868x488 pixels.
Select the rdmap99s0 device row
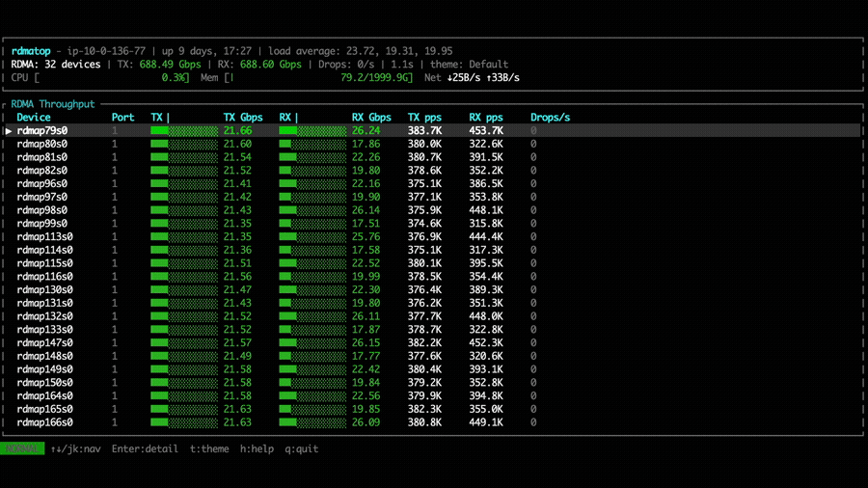432,224
